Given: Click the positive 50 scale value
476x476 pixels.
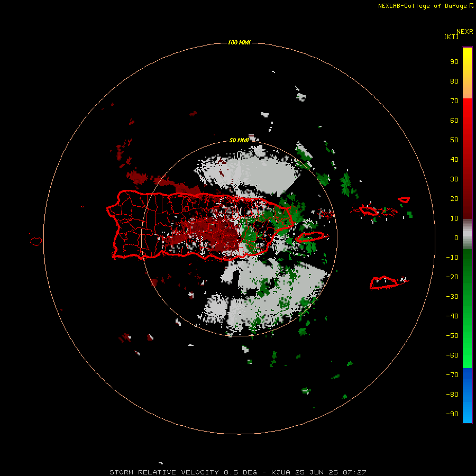Looking at the screenshot, I should pyautogui.click(x=454, y=140).
